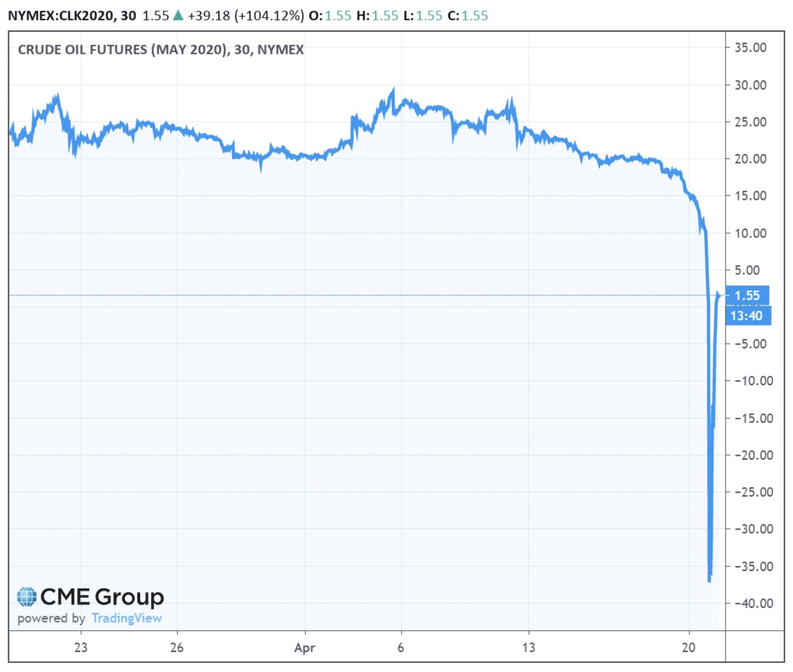The image size is (793, 672).
Task: Select the Apr label on the time axis
Action: [x=305, y=647]
